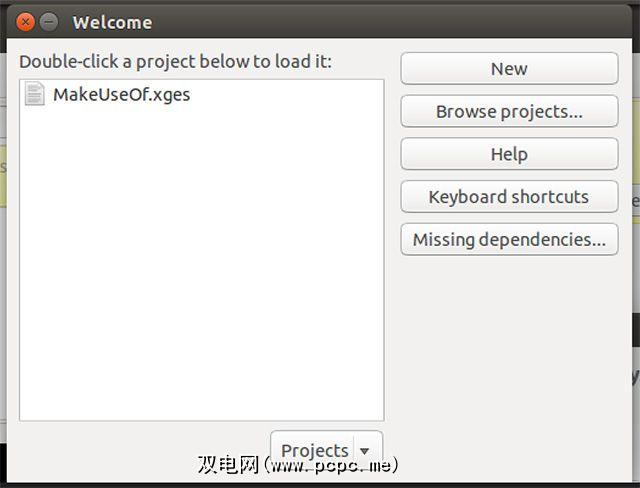
Task: Close the Welcome dialog
Action: (x=26, y=22)
